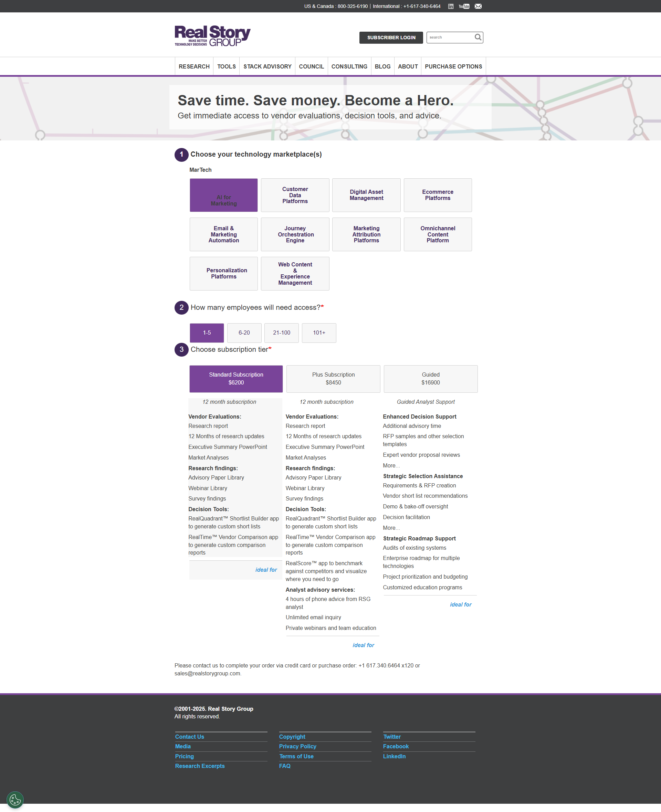The image size is (661, 812).
Task: Select Email & Marketing Automation tile
Action: tap(224, 234)
